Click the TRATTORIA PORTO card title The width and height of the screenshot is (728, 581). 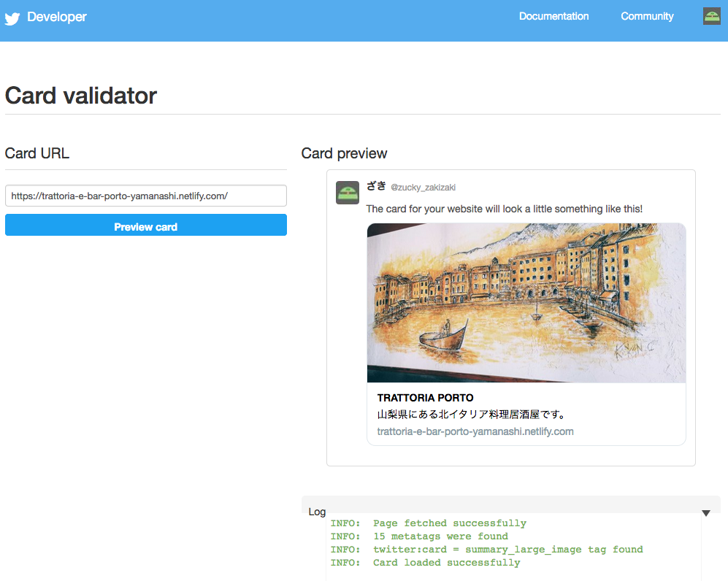tap(425, 398)
